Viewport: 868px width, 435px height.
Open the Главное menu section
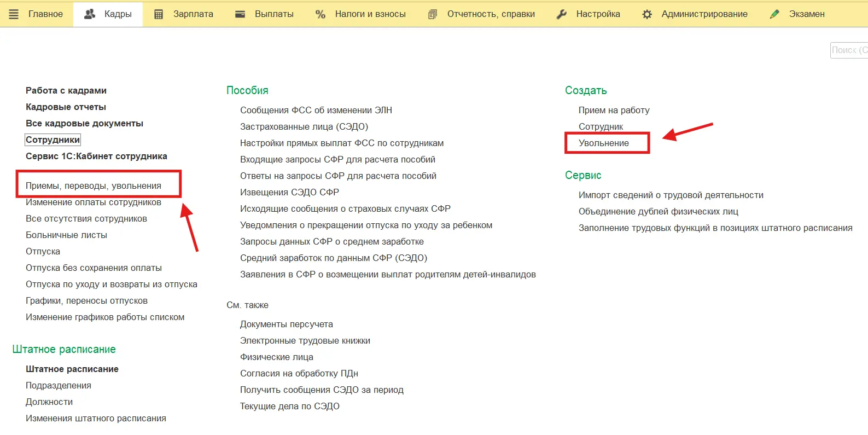click(45, 14)
